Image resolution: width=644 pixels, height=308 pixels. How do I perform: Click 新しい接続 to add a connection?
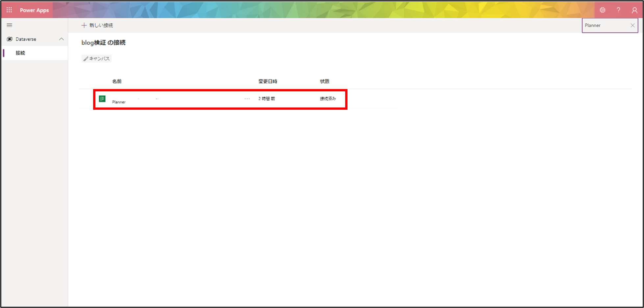tap(97, 25)
